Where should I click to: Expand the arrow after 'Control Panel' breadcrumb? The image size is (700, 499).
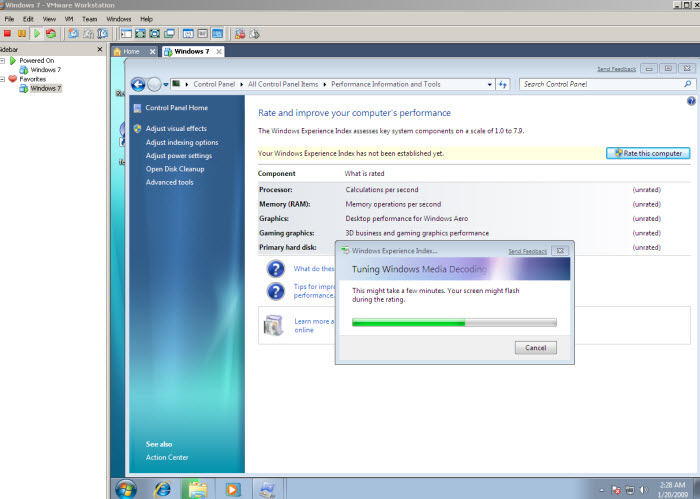click(x=242, y=84)
